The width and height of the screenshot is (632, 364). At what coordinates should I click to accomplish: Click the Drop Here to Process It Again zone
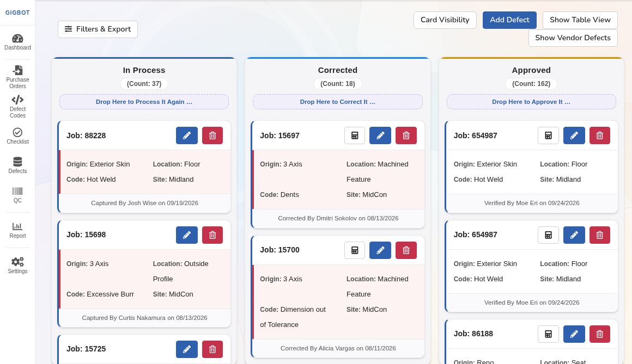point(144,102)
